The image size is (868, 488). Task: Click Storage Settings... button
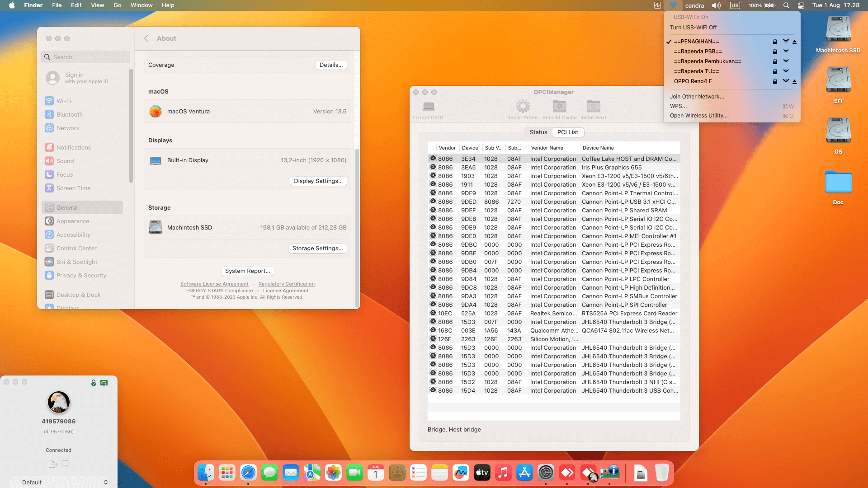[x=317, y=248]
